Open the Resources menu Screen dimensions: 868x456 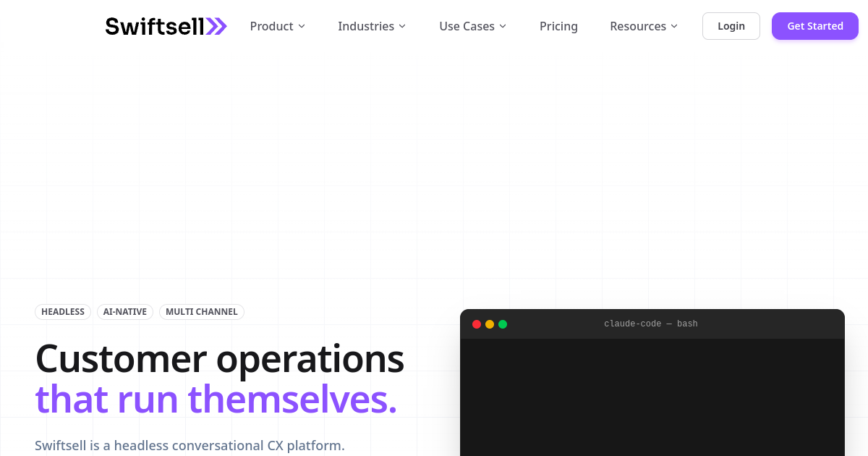pyautogui.click(x=644, y=26)
